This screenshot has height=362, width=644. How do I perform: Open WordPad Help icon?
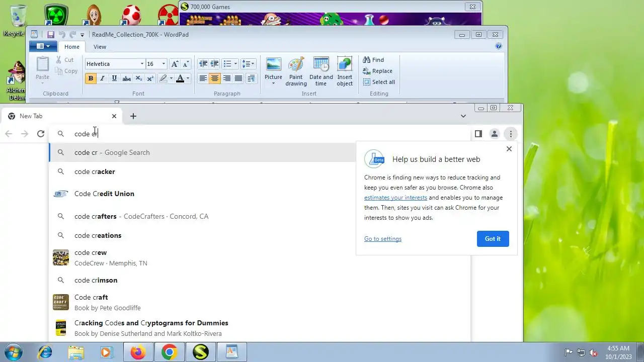coord(499,46)
